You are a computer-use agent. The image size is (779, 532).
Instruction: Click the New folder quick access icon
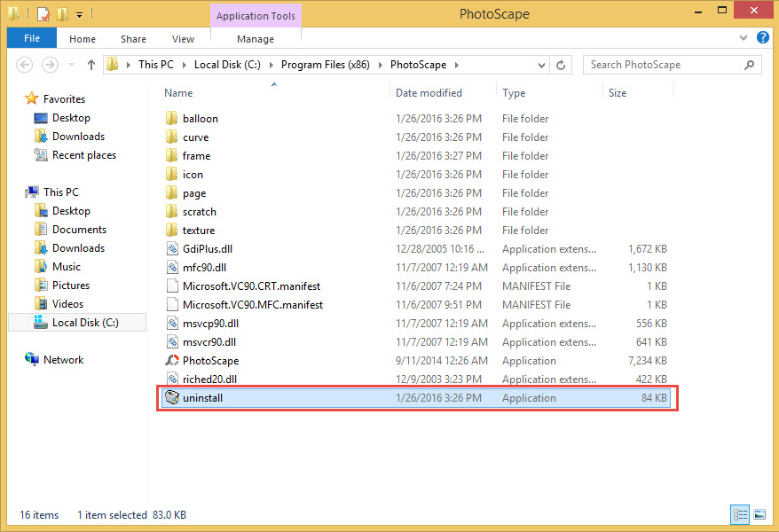click(x=63, y=14)
